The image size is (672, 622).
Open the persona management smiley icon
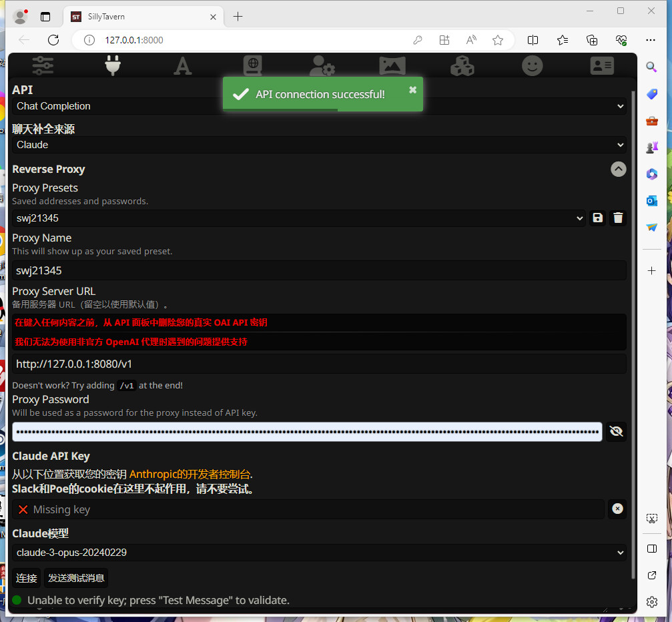532,65
